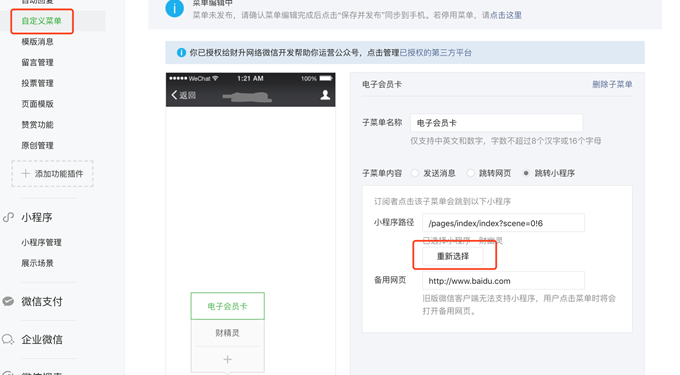The height and width of the screenshot is (375, 680).
Task: Click the 企业微信 chat icon in sidebar
Action: [x=8, y=339]
